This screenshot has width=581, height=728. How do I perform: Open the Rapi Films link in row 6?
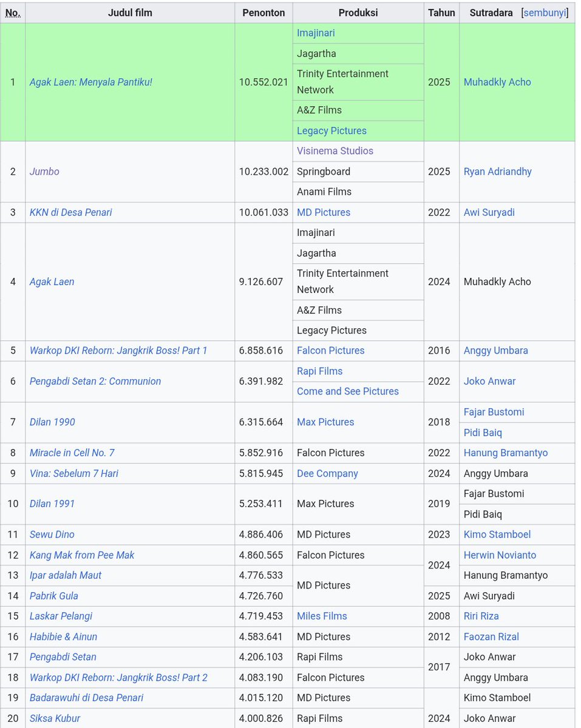[x=320, y=371]
